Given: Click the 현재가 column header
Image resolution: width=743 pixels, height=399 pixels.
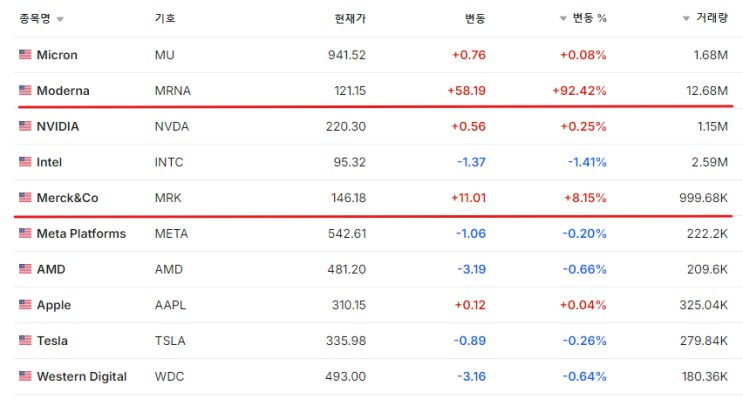Looking at the screenshot, I should (x=350, y=18).
